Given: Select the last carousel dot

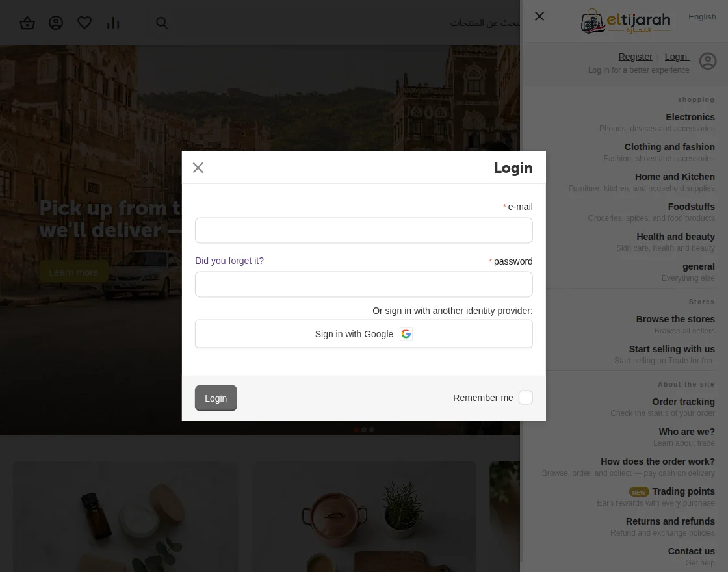Looking at the screenshot, I should (371, 430).
